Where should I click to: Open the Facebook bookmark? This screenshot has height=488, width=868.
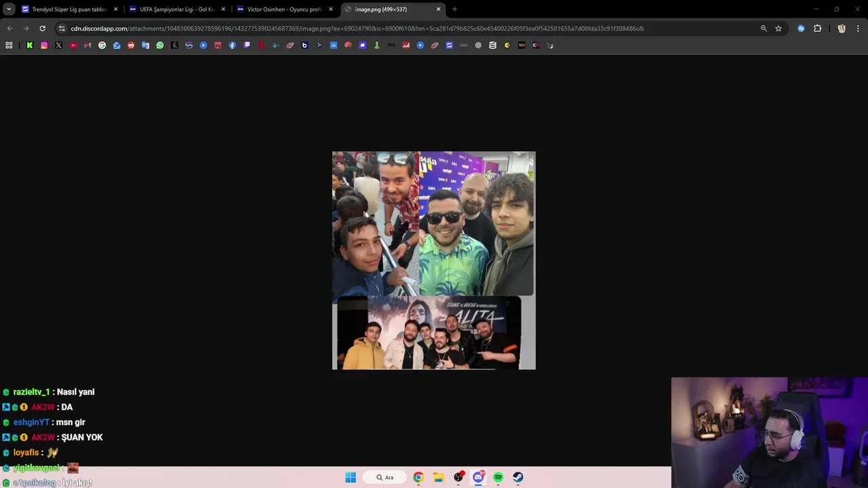[x=232, y=45]
